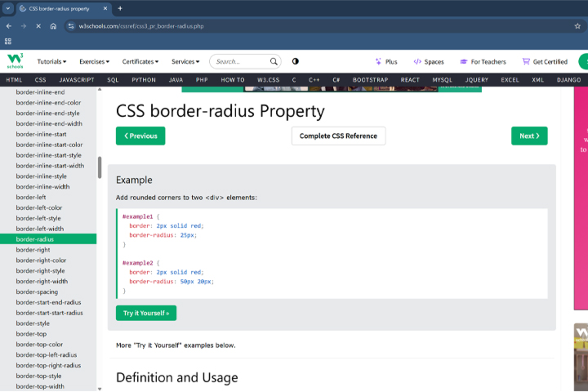Open the browser apps grid icon
Viewport: 588px width, 392px height.
coord(8,42)
